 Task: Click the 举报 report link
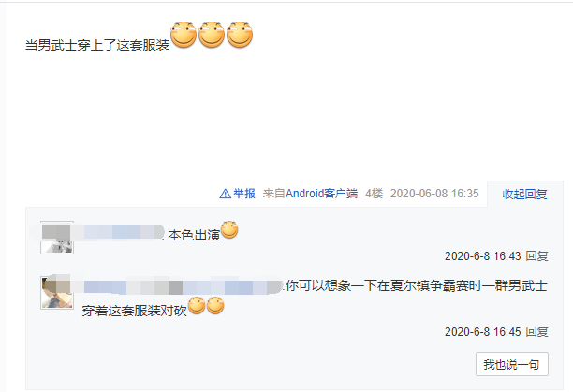tap(244, 194)
